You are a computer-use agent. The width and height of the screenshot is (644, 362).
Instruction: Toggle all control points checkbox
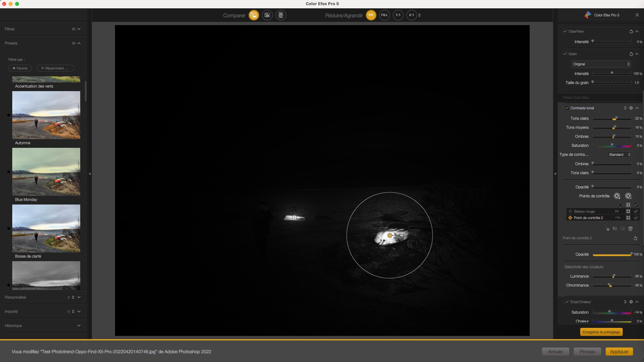pos(636,205)
